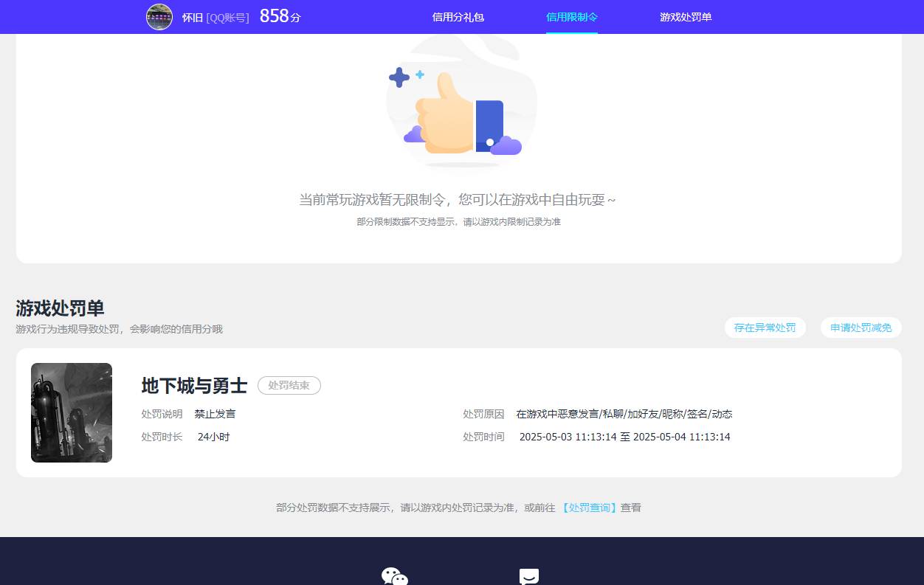Image resolution: width=924 pixels, height=585 pixels.
Task: Switch to the 游戏处罚单 tab
Action: pos(686,17)
